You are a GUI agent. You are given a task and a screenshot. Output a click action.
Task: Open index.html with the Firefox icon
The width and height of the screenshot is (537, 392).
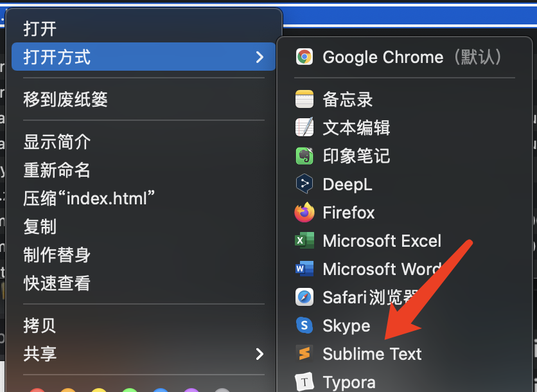(x=304, y=213)
